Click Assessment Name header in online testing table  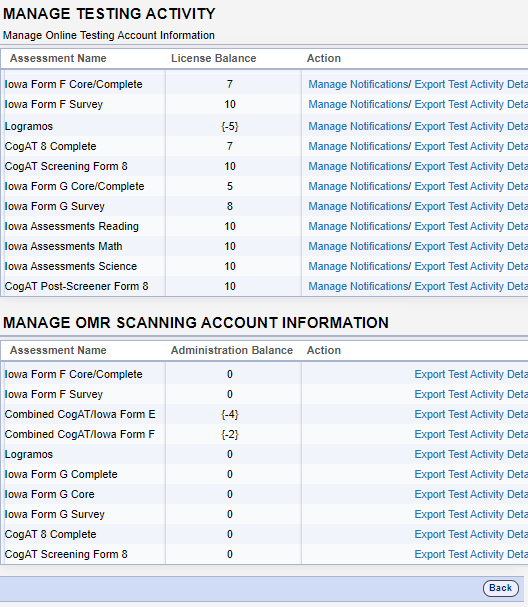point(58,58)
